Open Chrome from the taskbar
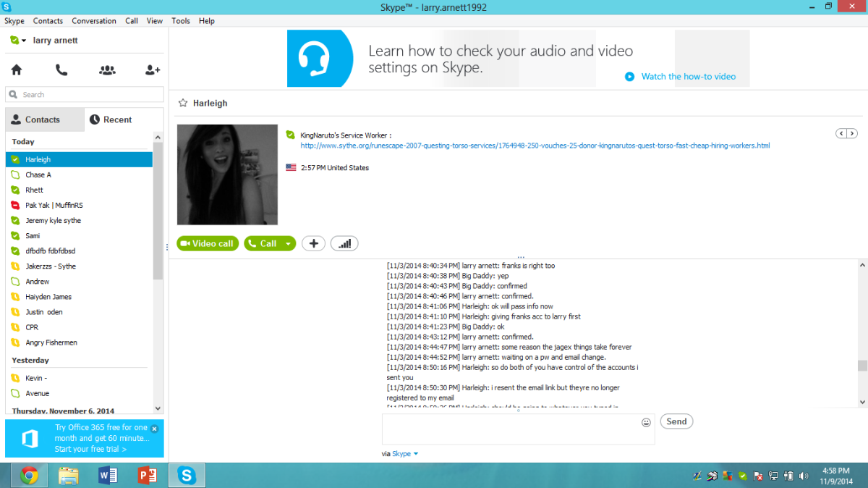 [x=29, y=475]
